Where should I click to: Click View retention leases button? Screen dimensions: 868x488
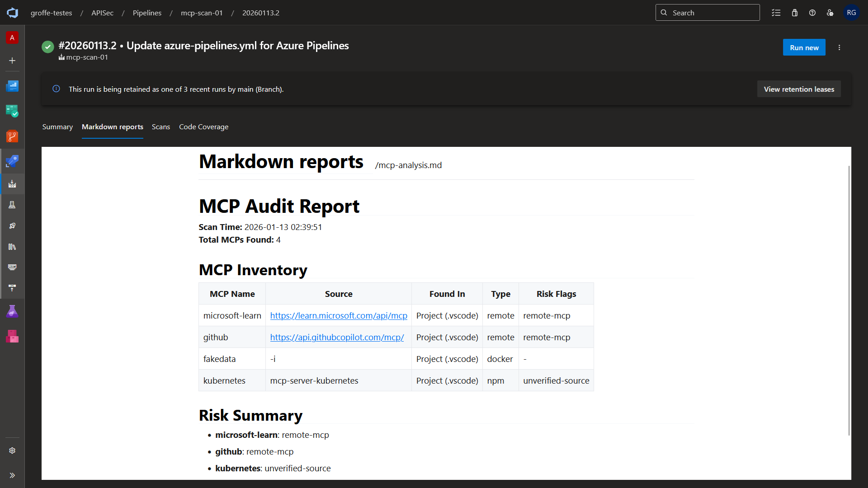click(799, 89)
